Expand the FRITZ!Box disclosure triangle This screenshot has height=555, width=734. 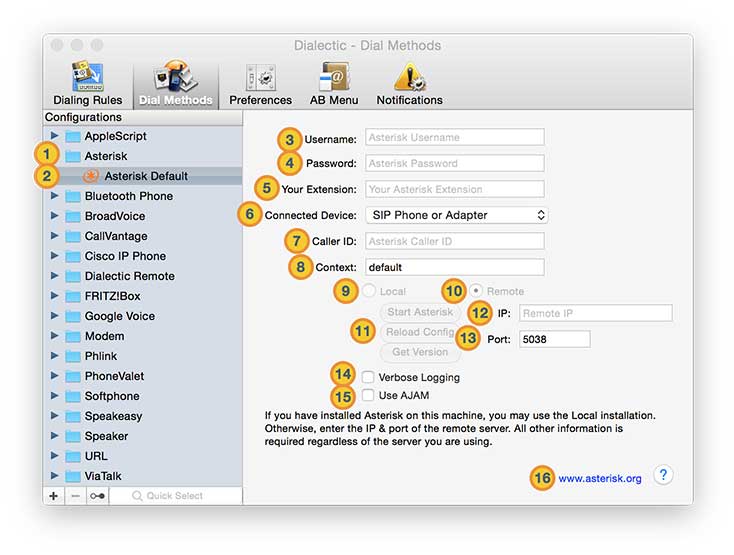(x=54, y=296)
